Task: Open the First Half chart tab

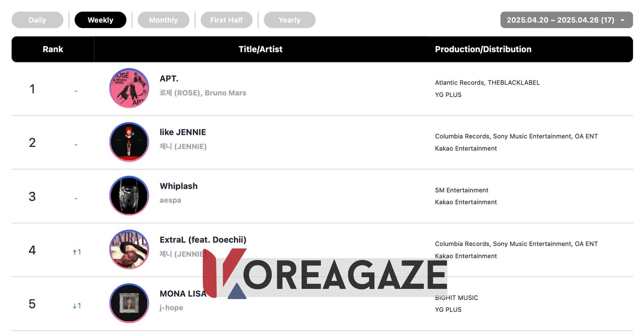Action: [x=226, y=20]
